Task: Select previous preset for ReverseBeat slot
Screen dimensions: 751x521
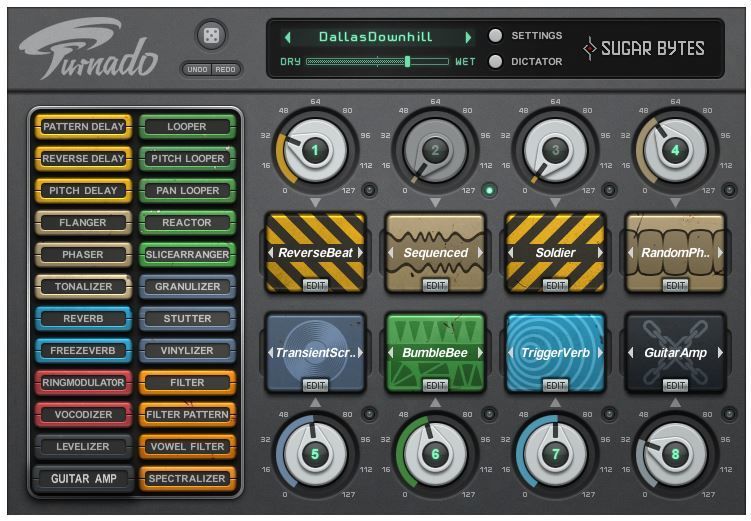Action: pyautogui.click(x=271, y=252)
